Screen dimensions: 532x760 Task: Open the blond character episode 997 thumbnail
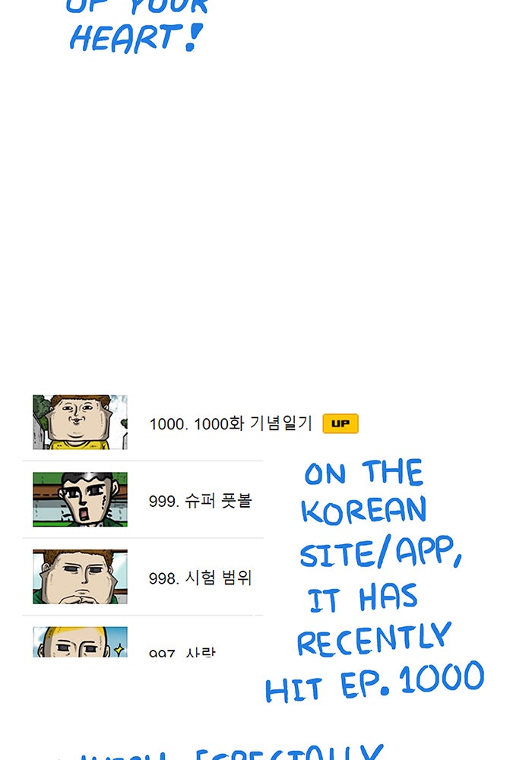tap(80, 641)
